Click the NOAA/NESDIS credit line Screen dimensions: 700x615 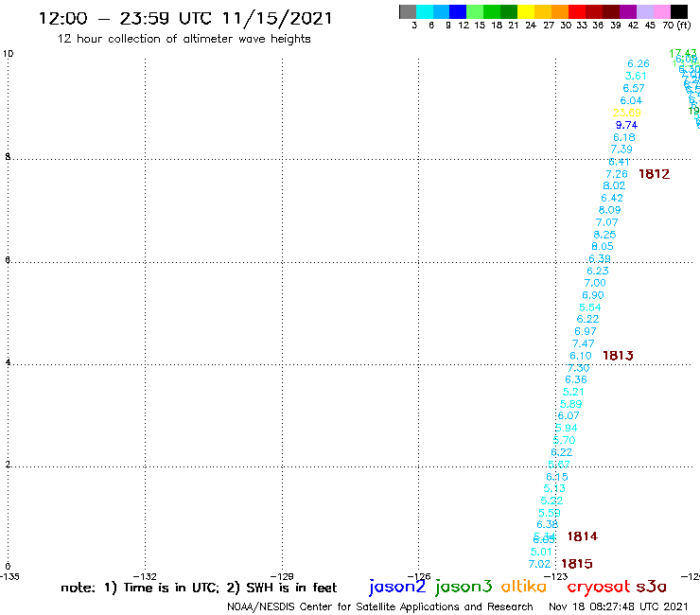(380, 606)
